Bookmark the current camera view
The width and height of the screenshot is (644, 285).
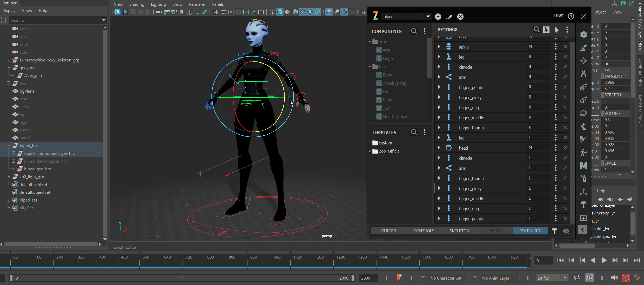[x=182, y=12]
